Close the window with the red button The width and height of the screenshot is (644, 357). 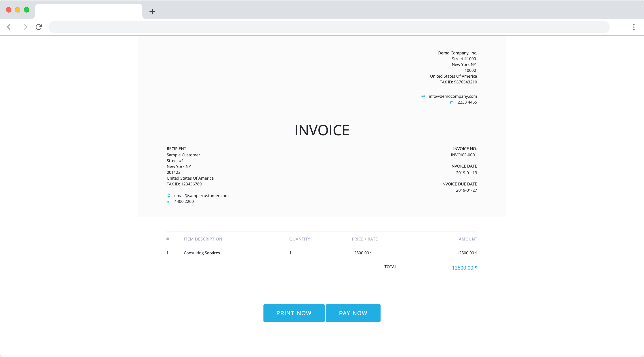point(9,10)
